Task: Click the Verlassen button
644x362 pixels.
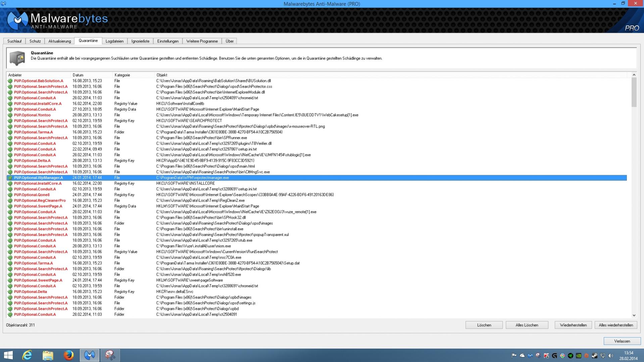Action: tap(622, 341)
